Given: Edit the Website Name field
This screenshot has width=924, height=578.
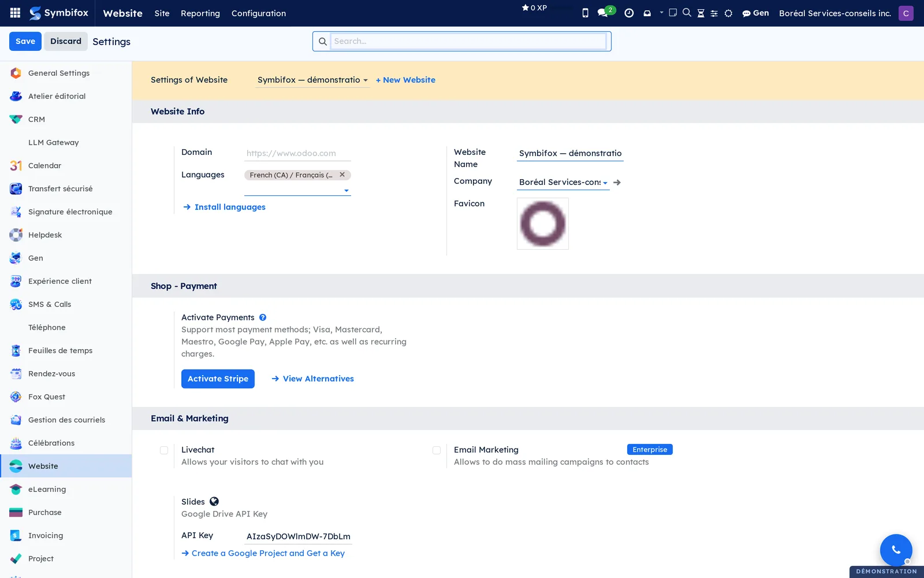Looking at the screenshot, I should [x=570, y=153].
